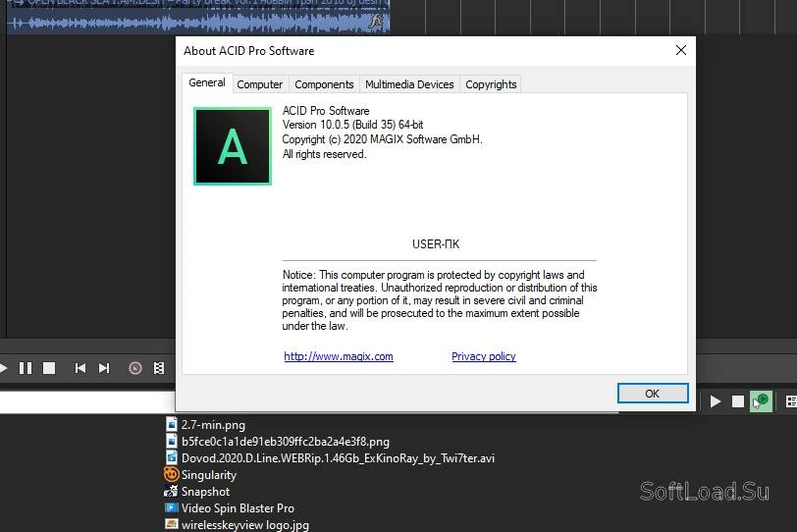Open the views list icon in explorer toolbar
797x532 pixels.
pos(791,401)
